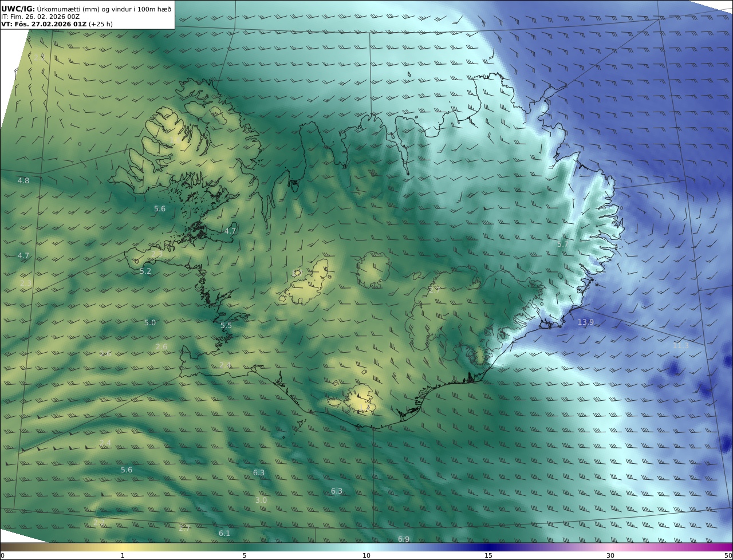Click the 'IT: Fim. 26. 02. 2026 00Z' line
The image size is (733, 560).
(40, 17)
